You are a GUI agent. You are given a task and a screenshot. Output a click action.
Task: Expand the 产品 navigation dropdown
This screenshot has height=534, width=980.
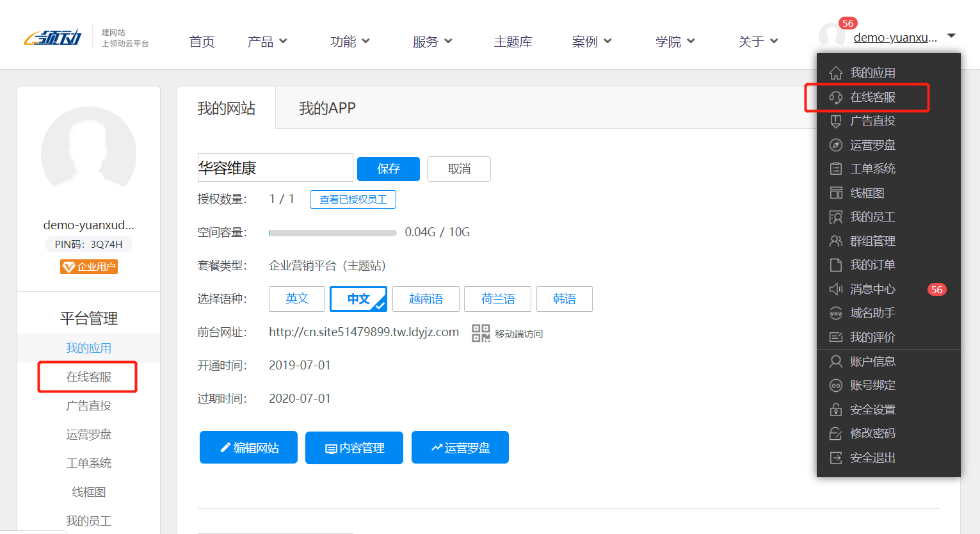[x=267, y=42]
